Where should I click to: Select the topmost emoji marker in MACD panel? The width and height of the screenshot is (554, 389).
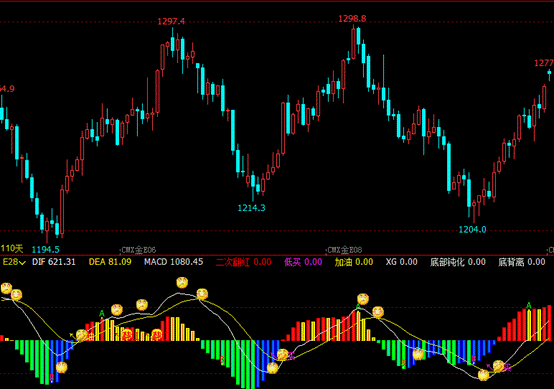(x=182, y=283)
